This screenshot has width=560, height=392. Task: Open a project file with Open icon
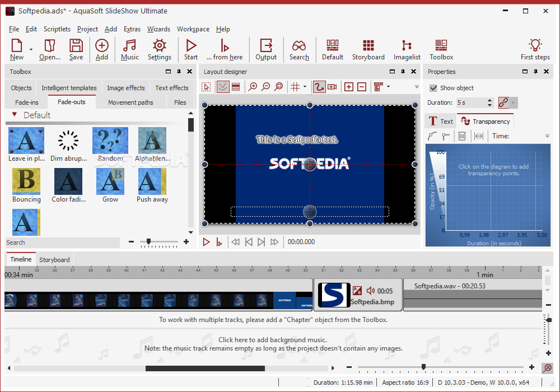pos(50,50)
